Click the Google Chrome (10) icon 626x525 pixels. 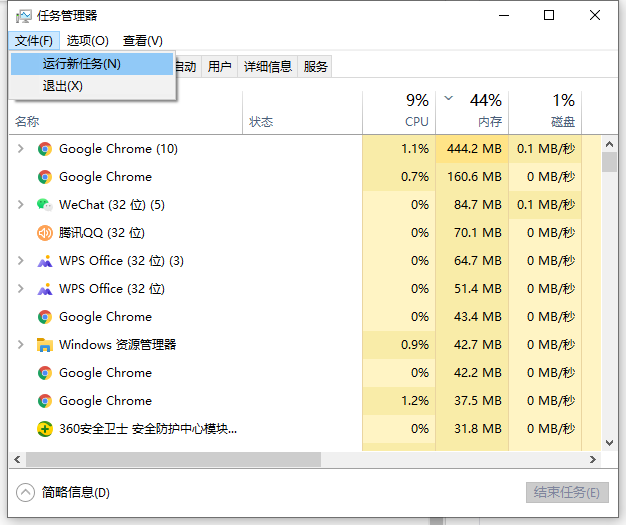point(44,149)
